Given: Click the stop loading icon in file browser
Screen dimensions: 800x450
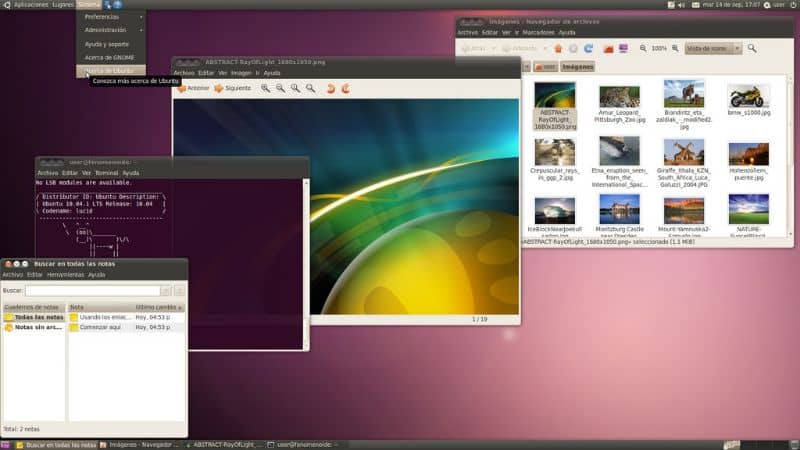Looking at the screenshot, I should (573, 48).
